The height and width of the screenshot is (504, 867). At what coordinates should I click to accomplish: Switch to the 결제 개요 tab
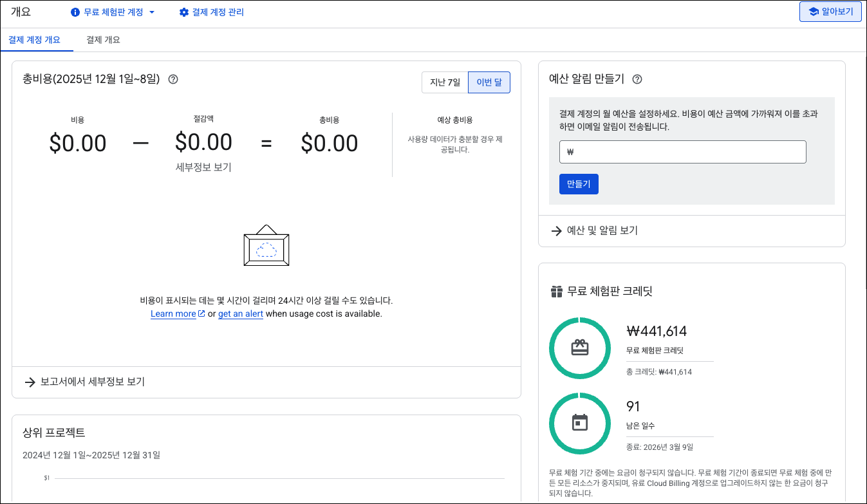[103, 40]
